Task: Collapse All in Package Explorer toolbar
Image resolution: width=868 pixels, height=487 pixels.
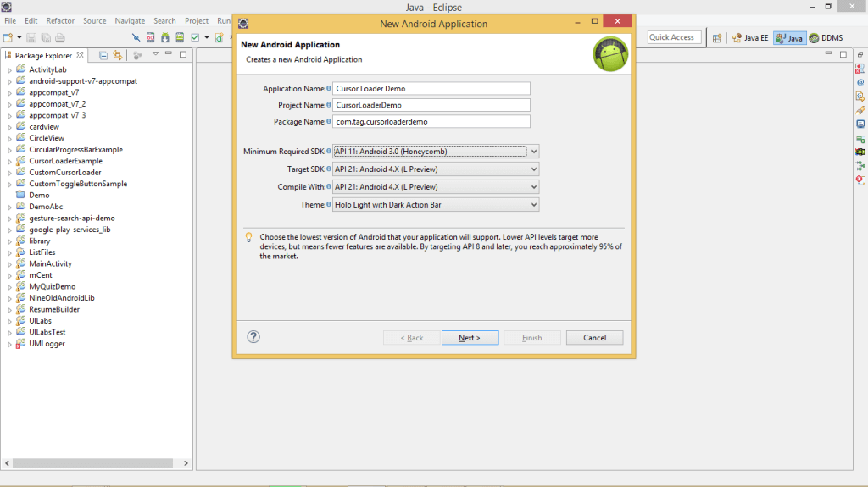Action: pos(103,55)
